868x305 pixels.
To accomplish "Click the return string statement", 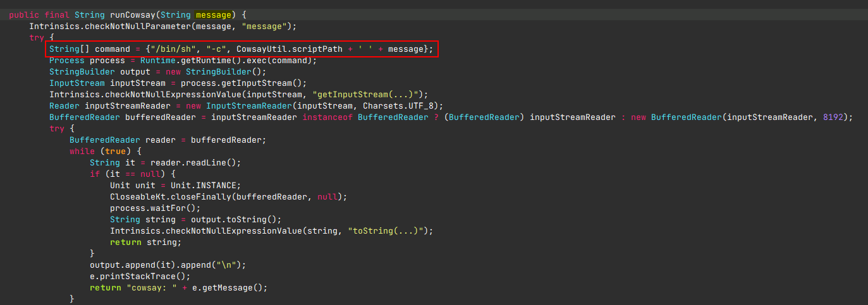I will point(145,242).
